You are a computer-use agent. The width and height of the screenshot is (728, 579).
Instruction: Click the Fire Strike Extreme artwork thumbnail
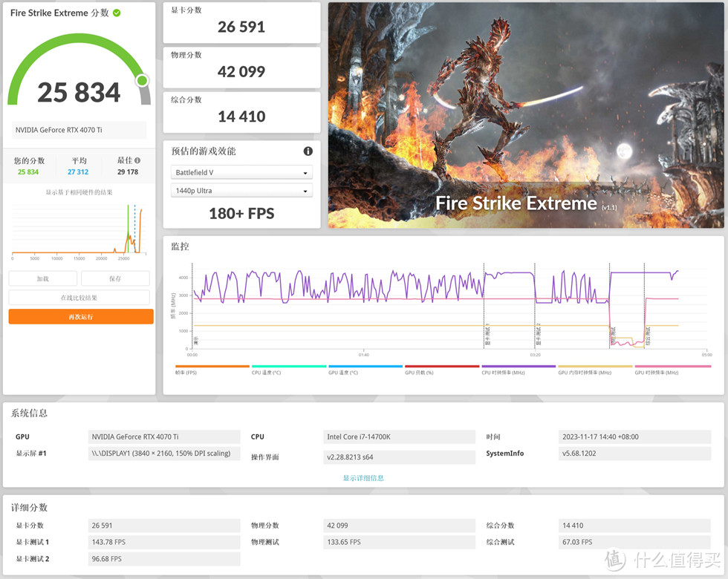click(x=526, y=115)
